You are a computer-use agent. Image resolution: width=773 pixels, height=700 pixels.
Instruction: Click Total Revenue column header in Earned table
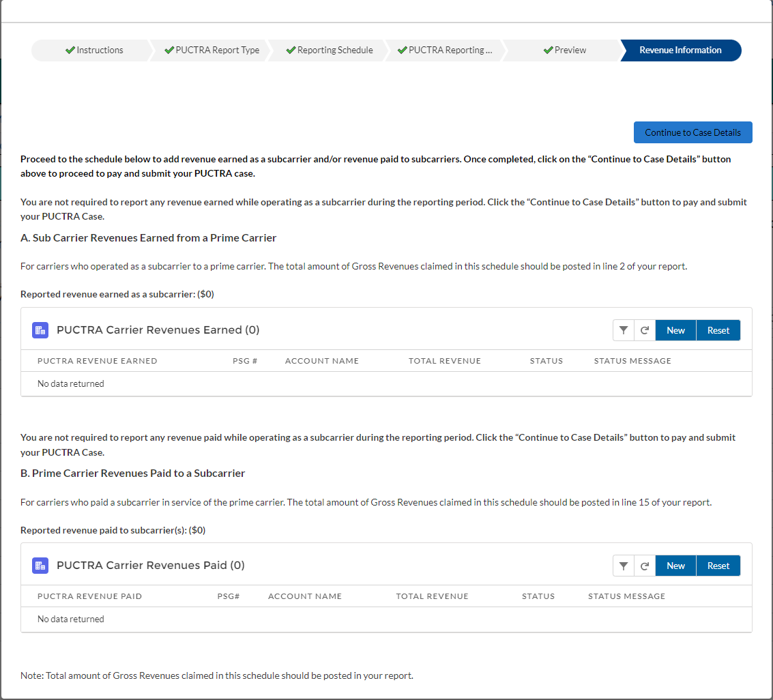tap(444, 361)
